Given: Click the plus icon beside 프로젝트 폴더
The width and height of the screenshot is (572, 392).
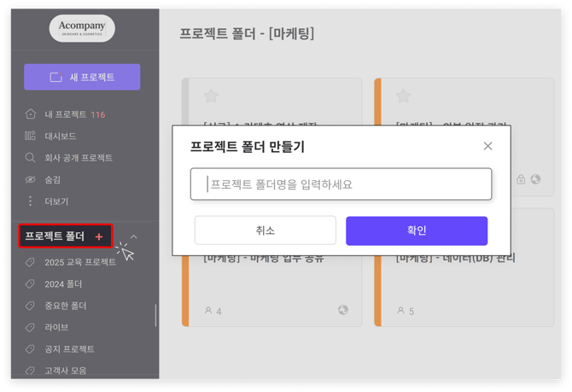Looking at the screenshot, I should pos(99,237).
